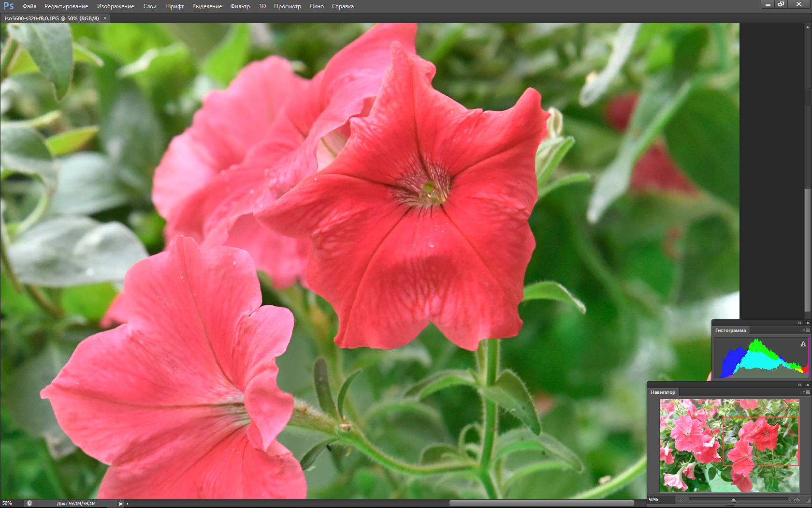Click the status bar document preview icon

click(x=29, y=503)
